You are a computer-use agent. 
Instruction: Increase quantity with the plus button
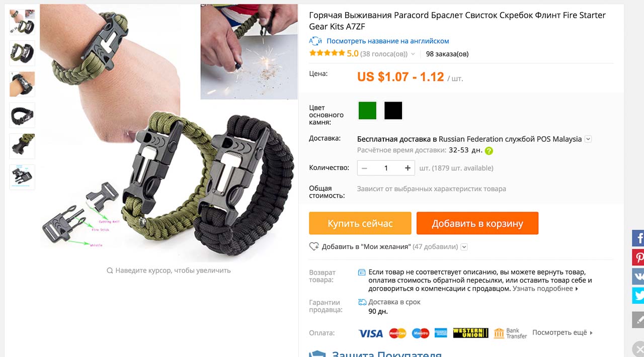pos(408,168)
